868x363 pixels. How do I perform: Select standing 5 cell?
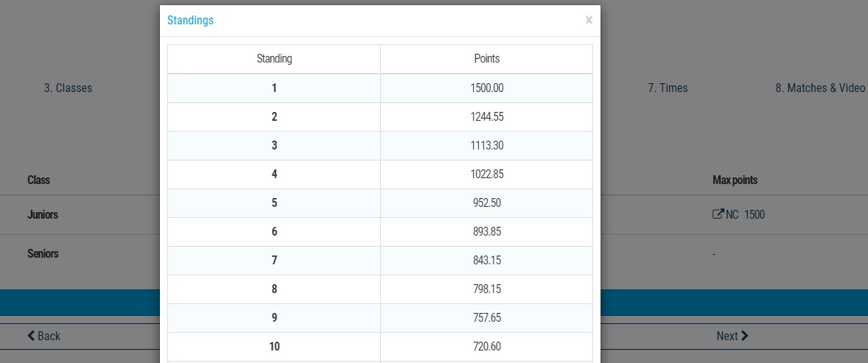tap(274, 203)
